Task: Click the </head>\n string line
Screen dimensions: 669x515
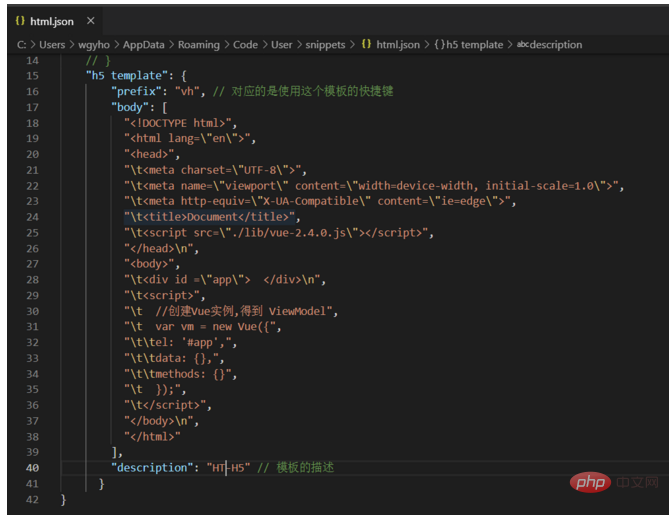Action: click(159, 248)
